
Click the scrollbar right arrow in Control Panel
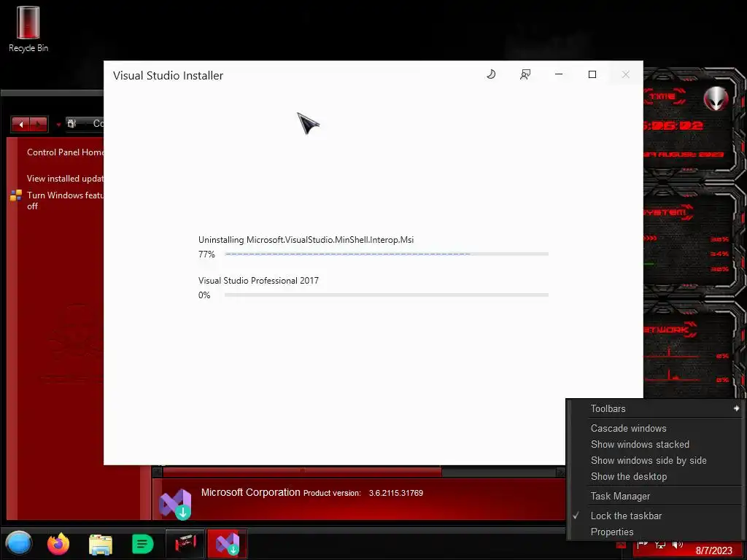(561, 472)
